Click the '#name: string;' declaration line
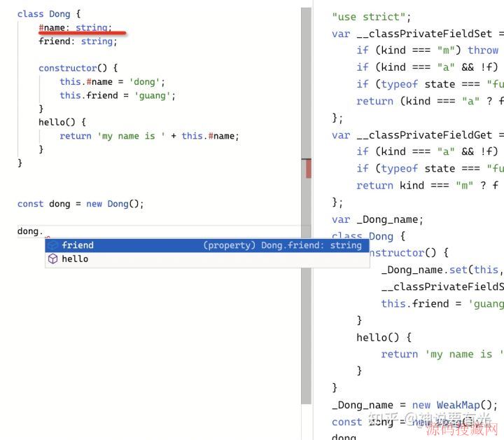 [x=75, y=27]
